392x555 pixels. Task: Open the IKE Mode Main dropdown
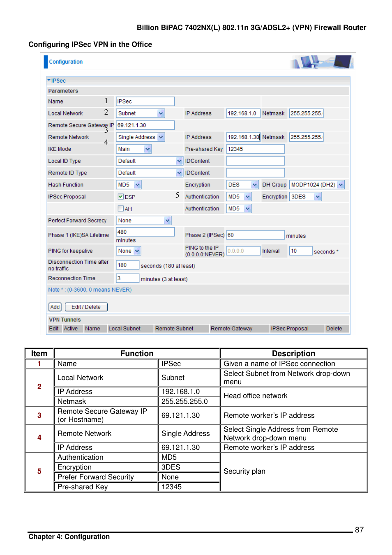point(134,149)
